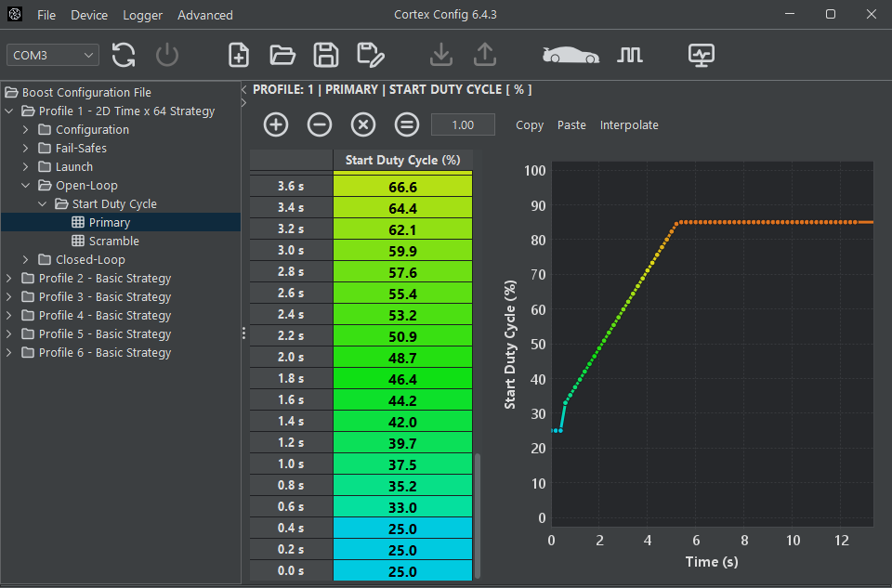Click the 1.8 s row header
Screen dimensions: 892x588
[x=291, y=379]
